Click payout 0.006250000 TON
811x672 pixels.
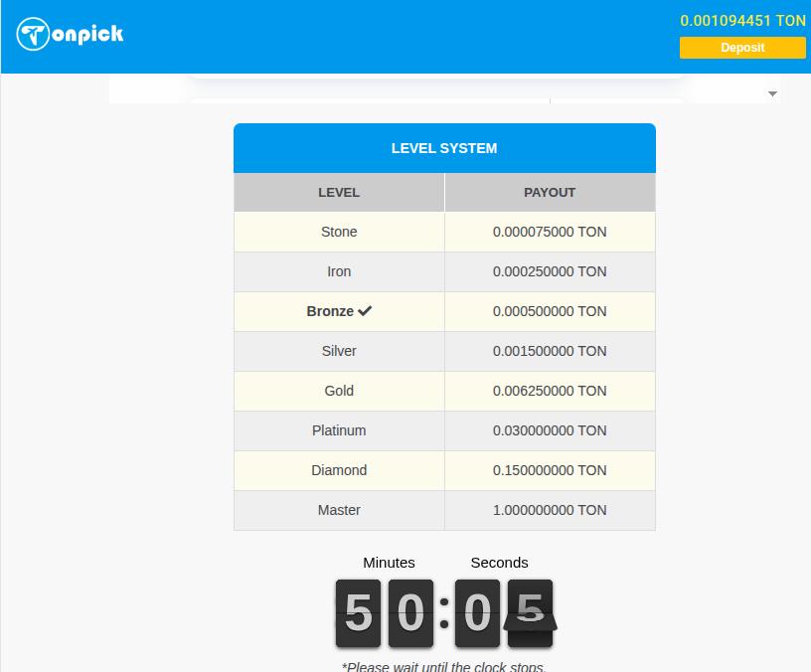click(x=550, y=391)
